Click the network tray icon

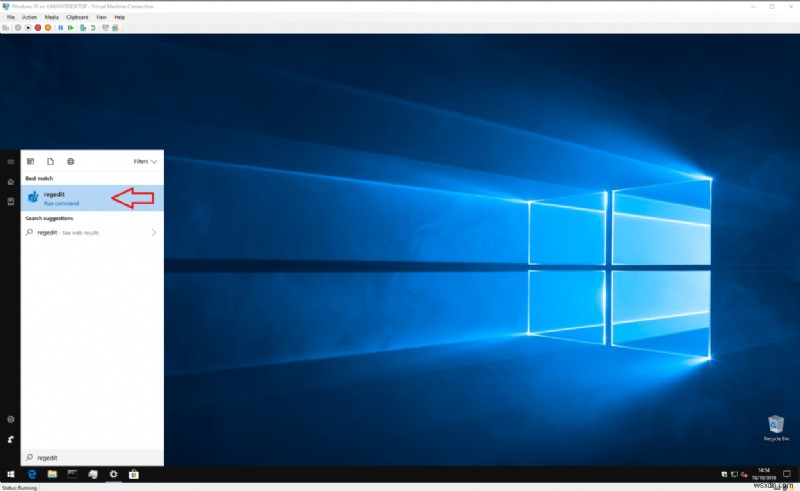734,474
